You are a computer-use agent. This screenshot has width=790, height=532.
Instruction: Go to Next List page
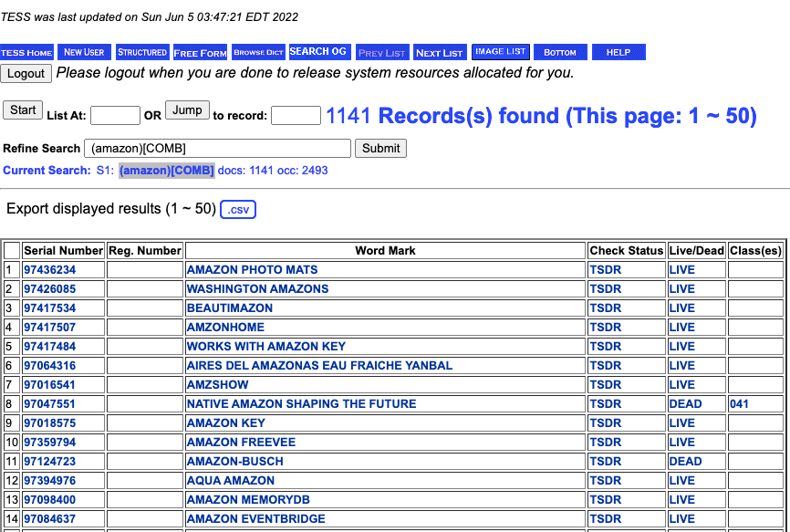click(440, 52)
